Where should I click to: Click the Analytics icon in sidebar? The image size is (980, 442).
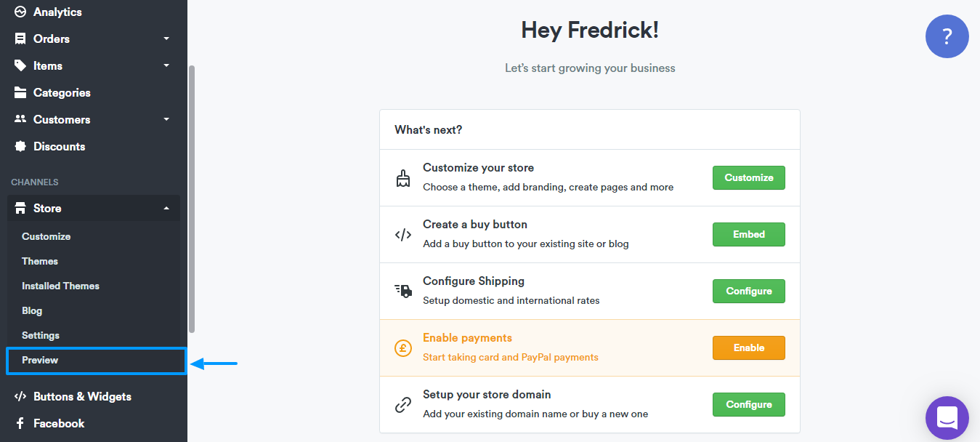pyautogui.click(x=20, y=12)
